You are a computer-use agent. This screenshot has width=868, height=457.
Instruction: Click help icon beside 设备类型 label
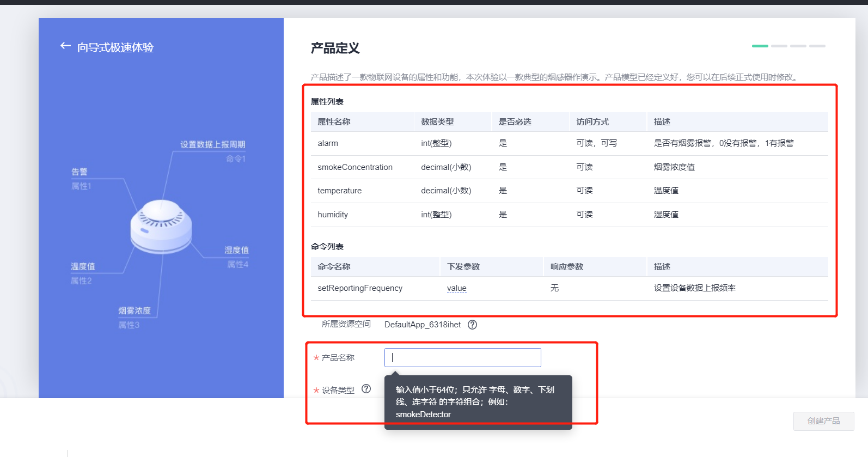pyautogui.click(x=366, y=389)
